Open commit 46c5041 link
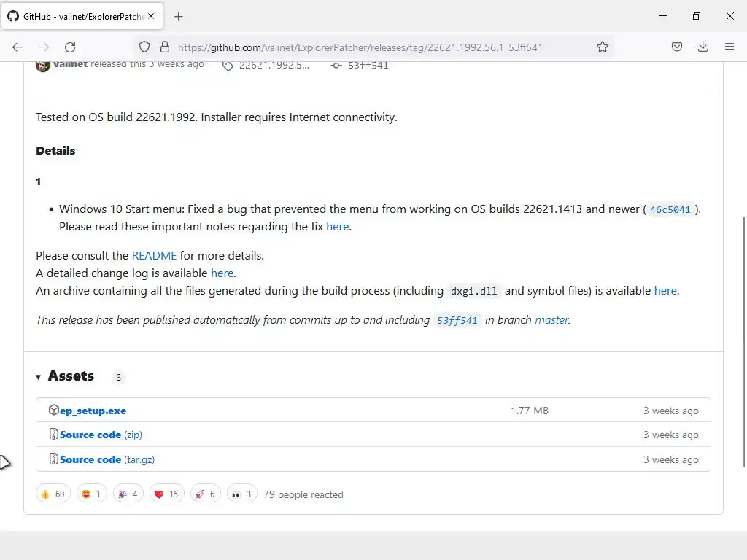This screenshot has width=747, height=560. point(670,209)
